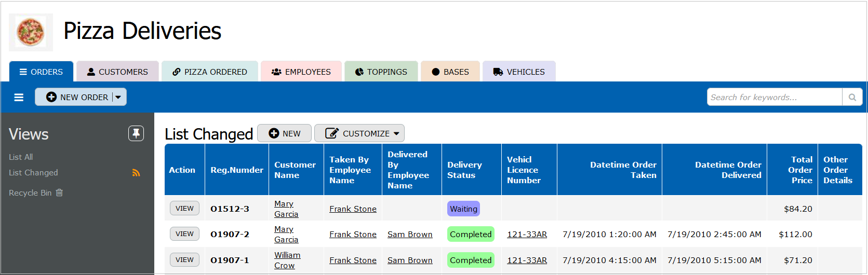
Task: Switch to the Vehicles tab
Action: pos(519,72)
